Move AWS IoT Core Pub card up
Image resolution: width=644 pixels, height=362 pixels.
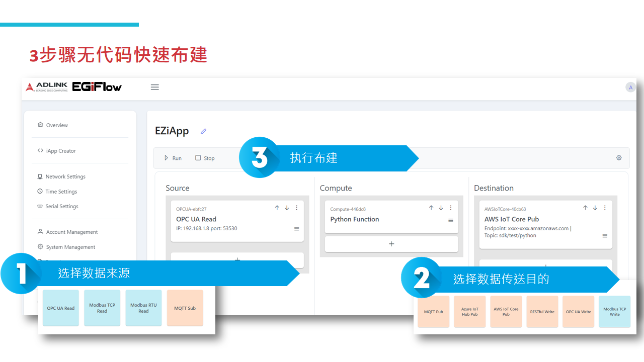click(585, 208)
